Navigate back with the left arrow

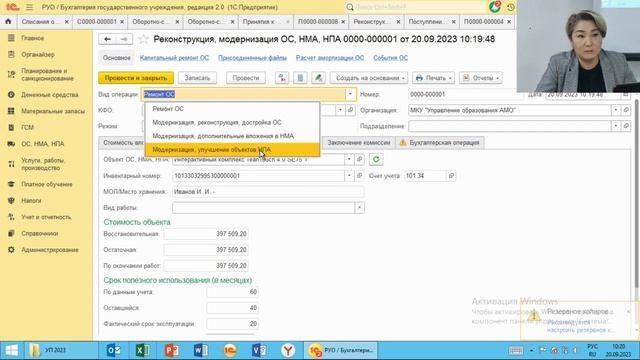pyautogui.click(x=107, y=39)
